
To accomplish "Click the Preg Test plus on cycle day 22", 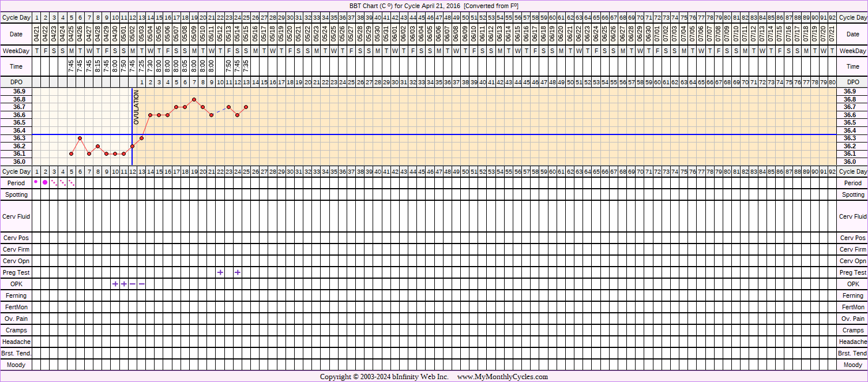I will tap(220, 272).
